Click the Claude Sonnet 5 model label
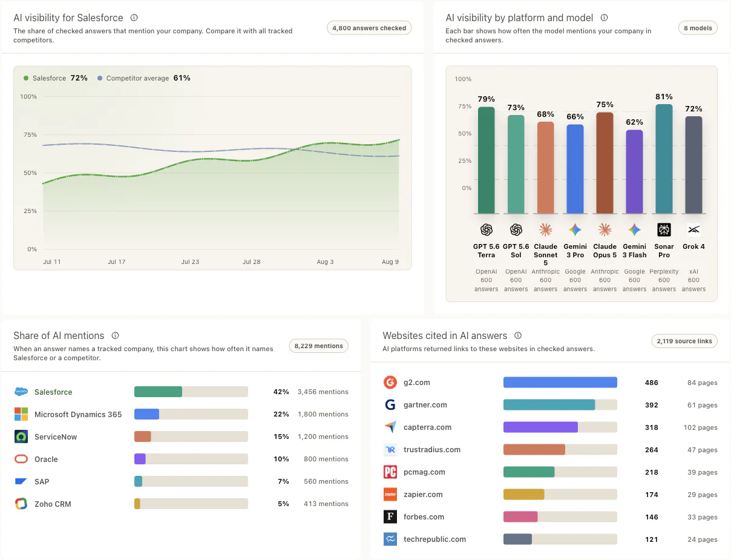The image size is (731, 560). pos(546,255)
